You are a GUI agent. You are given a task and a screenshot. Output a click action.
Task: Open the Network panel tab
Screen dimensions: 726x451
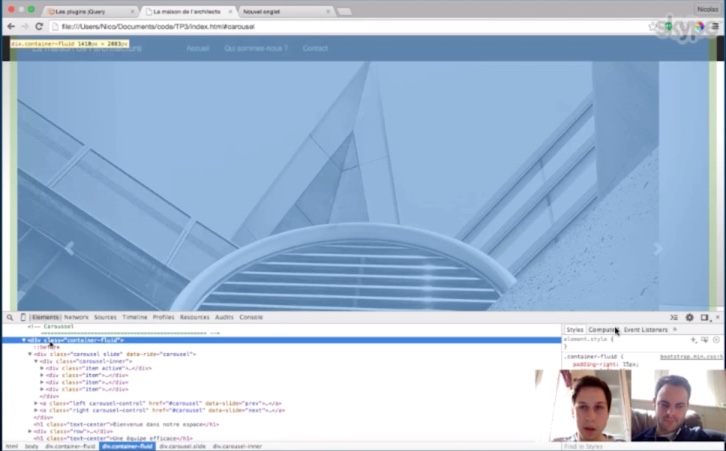point(76,317)
